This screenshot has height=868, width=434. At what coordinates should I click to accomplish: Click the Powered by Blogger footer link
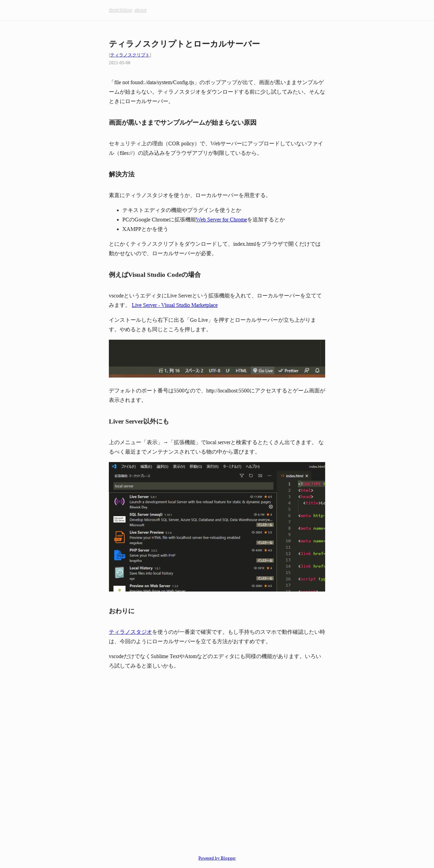point(217,858)
